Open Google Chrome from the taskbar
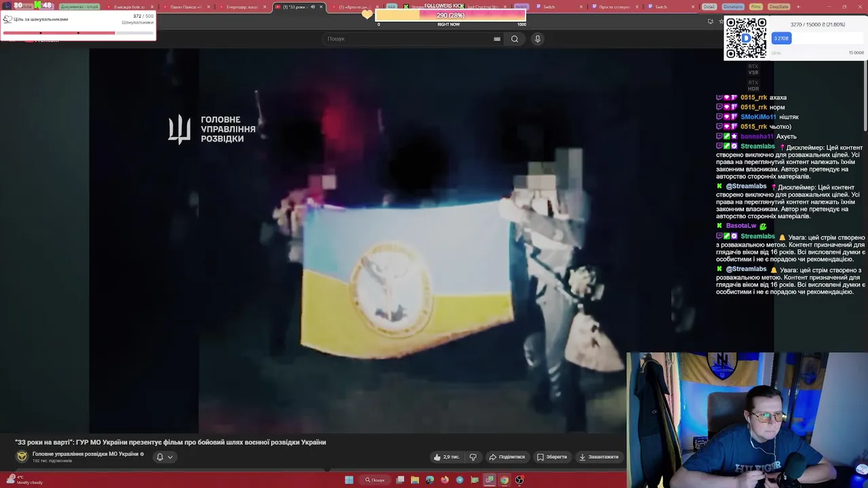Viewport: 868px width, 488px height. pyautogui.click(x=505, y=480)
